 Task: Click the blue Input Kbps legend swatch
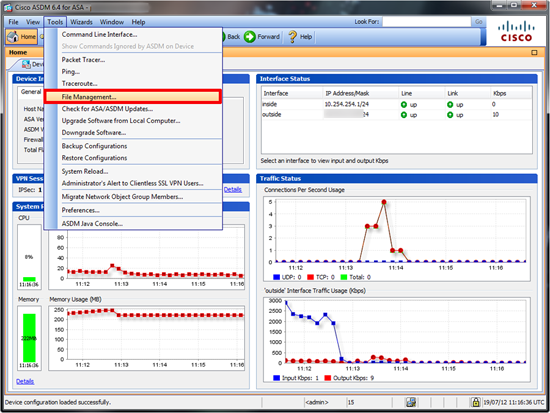[276, 378]
